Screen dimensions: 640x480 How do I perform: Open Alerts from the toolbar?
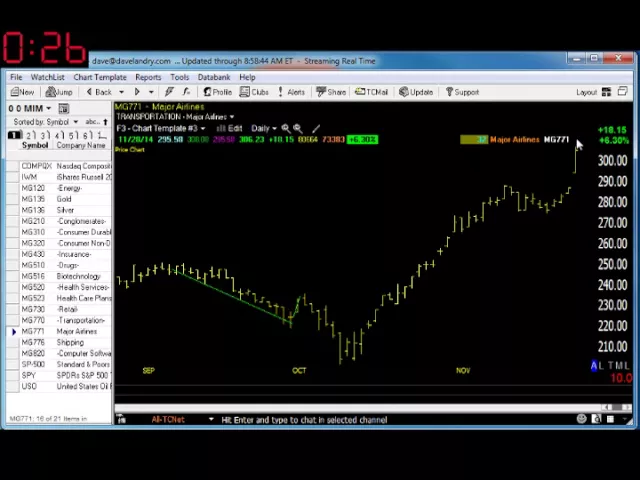291,92
